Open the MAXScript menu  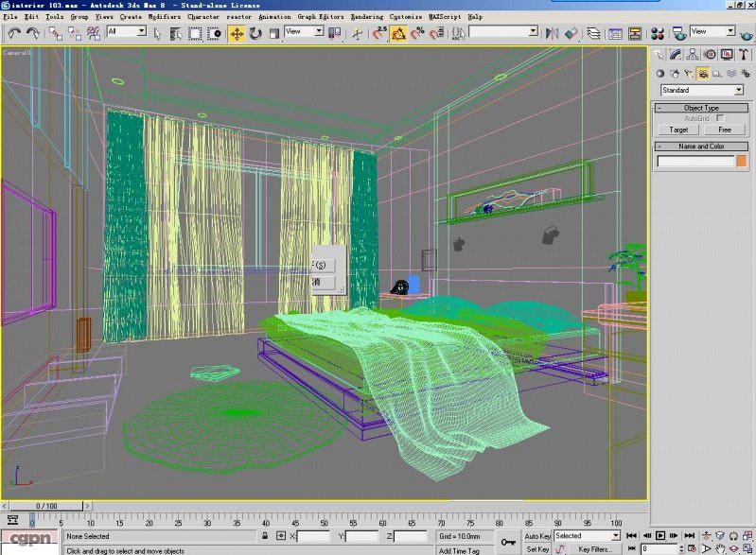445,16
